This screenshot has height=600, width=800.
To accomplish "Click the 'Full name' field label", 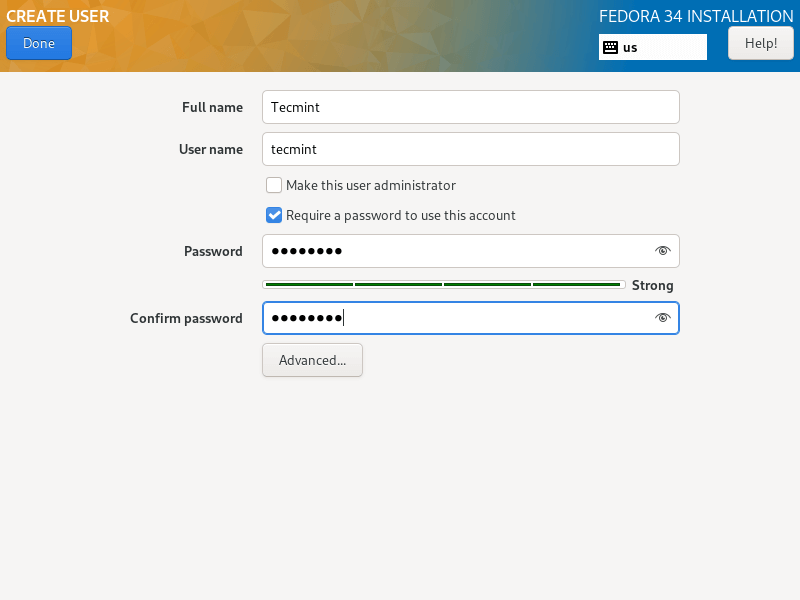I will (212, 107).
